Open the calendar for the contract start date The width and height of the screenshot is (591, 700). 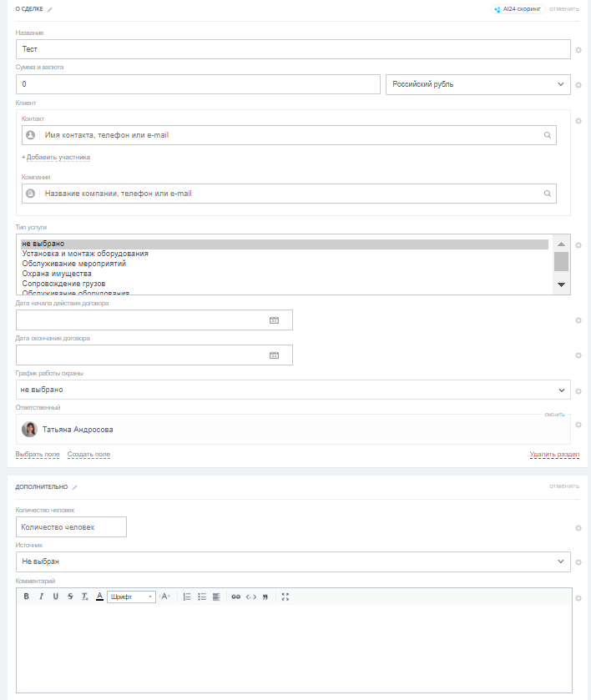point(274,320)
